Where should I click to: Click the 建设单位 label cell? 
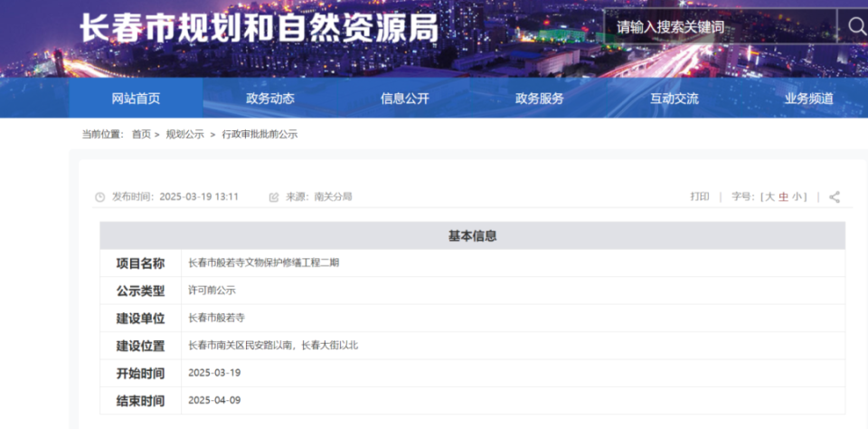(x=141, y=319)
